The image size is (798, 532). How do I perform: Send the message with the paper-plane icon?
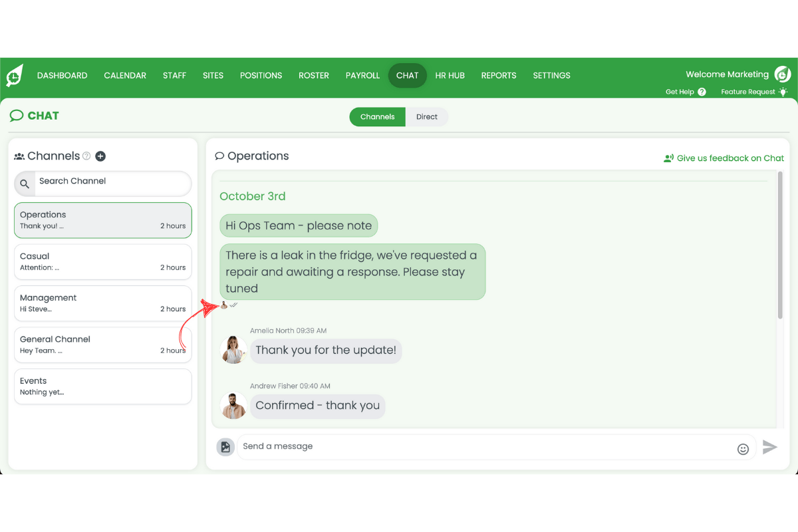pyautogui.click(x=771, y=447)
